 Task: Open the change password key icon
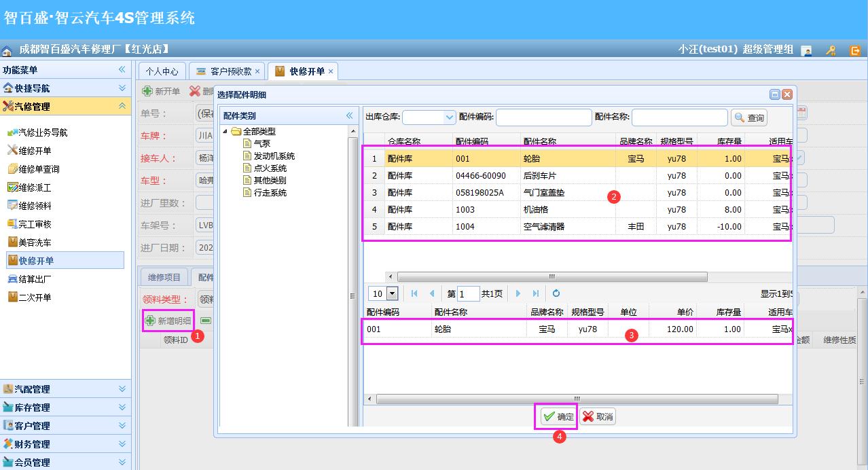click(x=830, y=50)
